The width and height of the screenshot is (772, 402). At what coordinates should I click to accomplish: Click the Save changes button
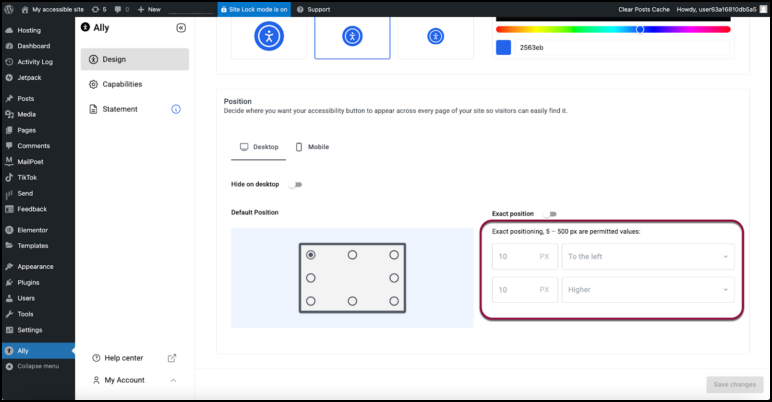735,384
